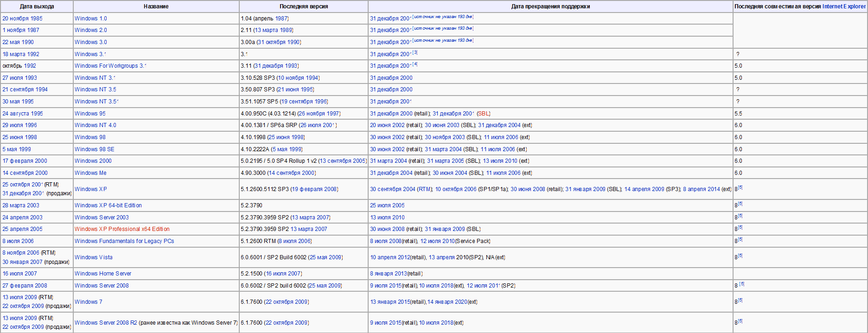The width and height of the screenshot is (868, 333).
Task: Open 12 июля 2010 link in Fundamentals row
Action: point(437,241)
